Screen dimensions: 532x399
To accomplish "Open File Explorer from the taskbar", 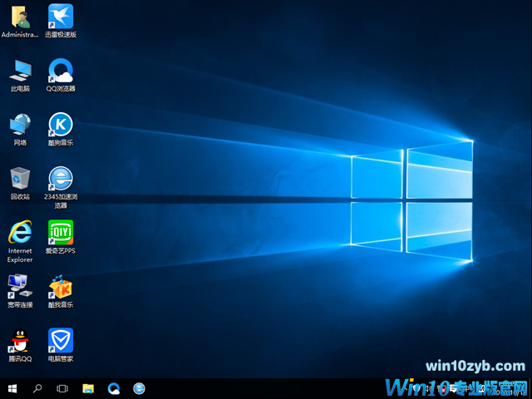I will click(x=88, y=388).
